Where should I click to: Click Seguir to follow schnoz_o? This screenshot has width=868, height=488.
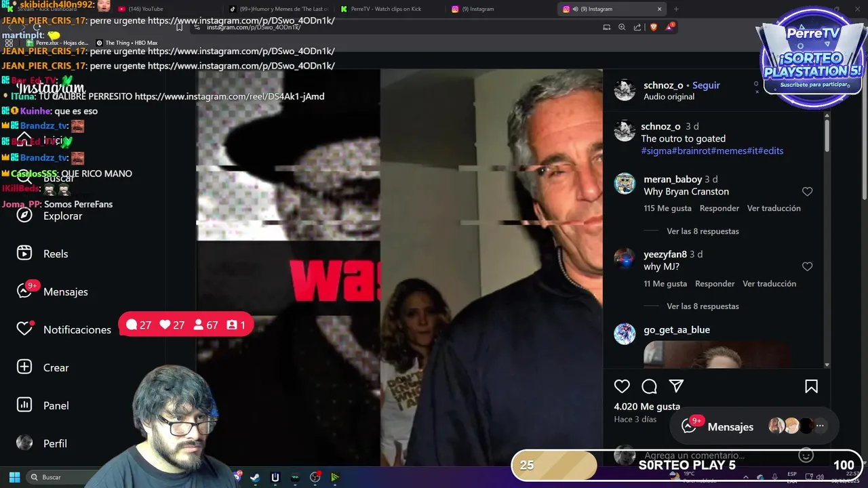coord(706,85)
